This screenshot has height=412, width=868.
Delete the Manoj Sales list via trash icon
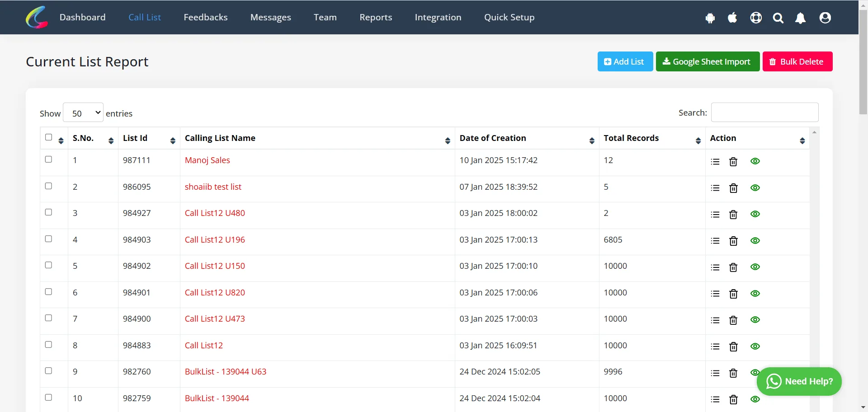point(733,162)
